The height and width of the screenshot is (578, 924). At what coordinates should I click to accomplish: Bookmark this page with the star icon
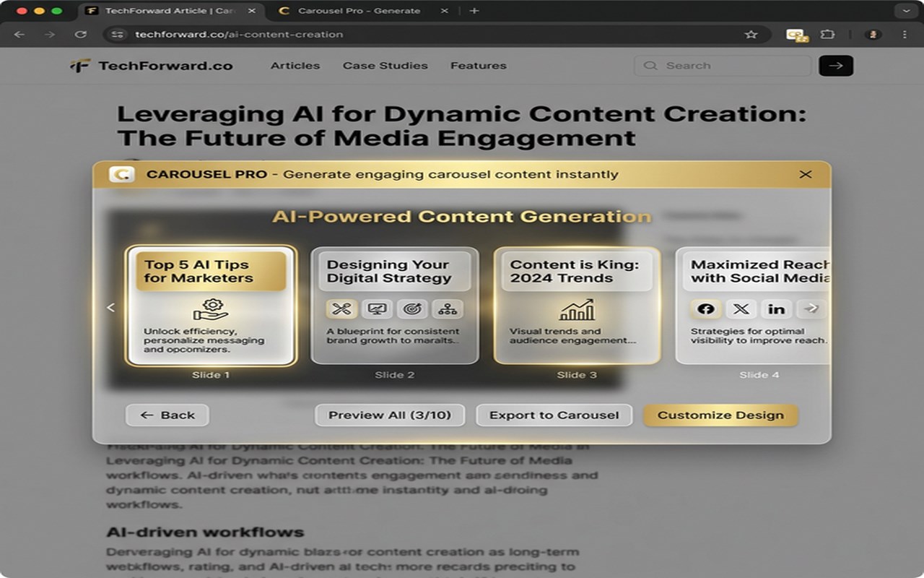[751, 35]
